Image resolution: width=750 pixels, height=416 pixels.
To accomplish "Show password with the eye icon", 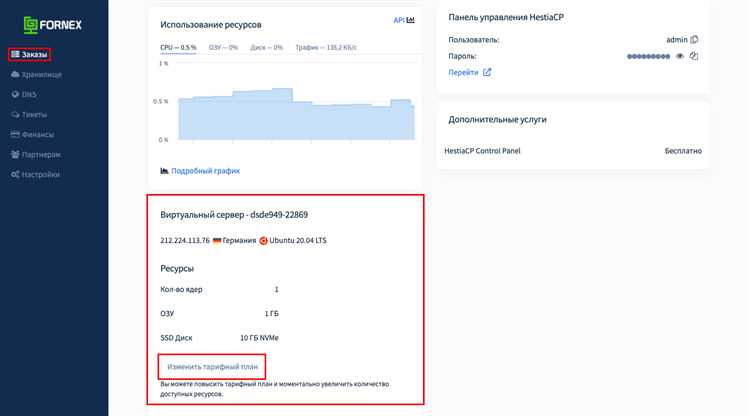I will (x=679, y=56).
